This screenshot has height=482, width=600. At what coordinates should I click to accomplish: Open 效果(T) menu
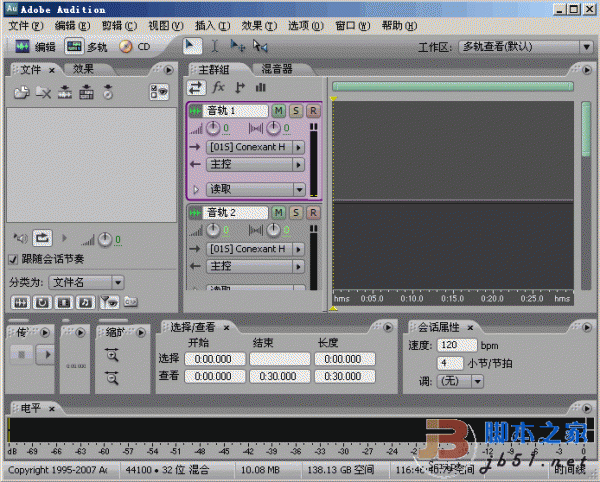(x=259, y=26)
